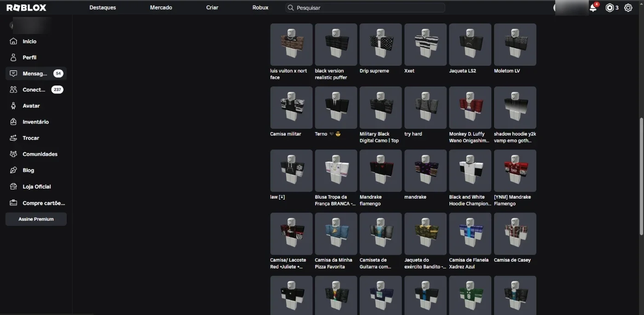Viewport: 644px width, 315px height.
Task: Open Loja Oficial link
Action: (x=37, y=187)
